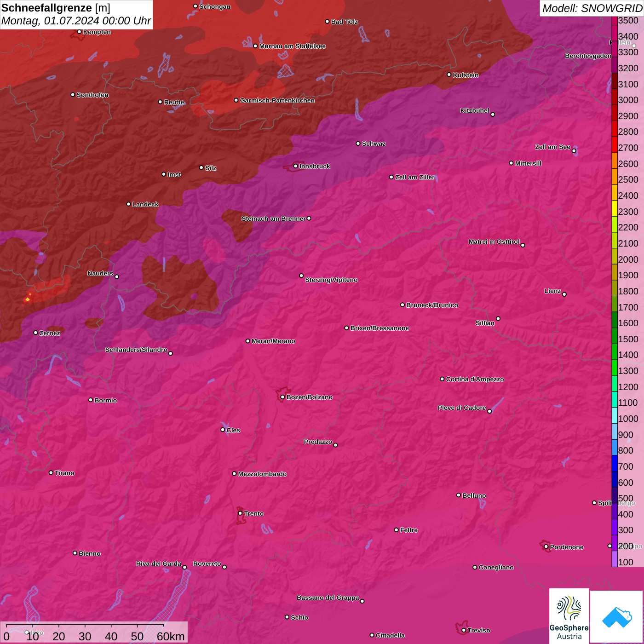644x644 pixels.
Task: Click the Mezzolombardo label
Action: pyautogui.click(x=262, y=474)
